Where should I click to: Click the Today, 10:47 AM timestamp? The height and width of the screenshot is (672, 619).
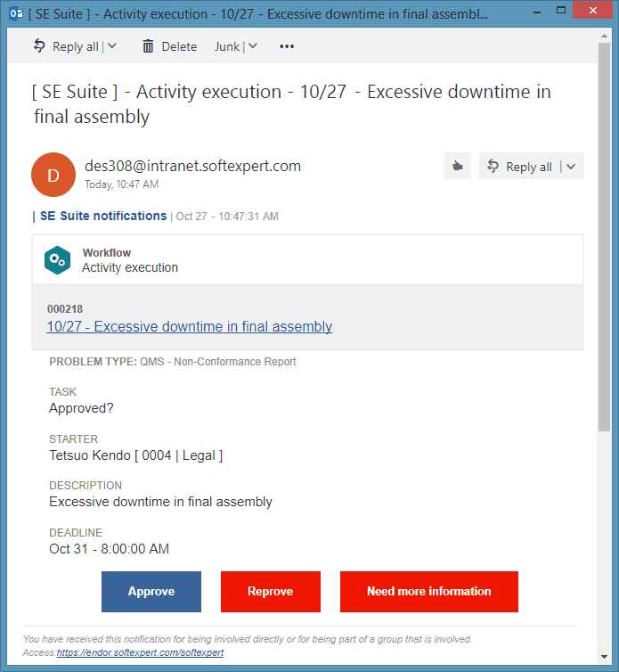coord(122,184)
